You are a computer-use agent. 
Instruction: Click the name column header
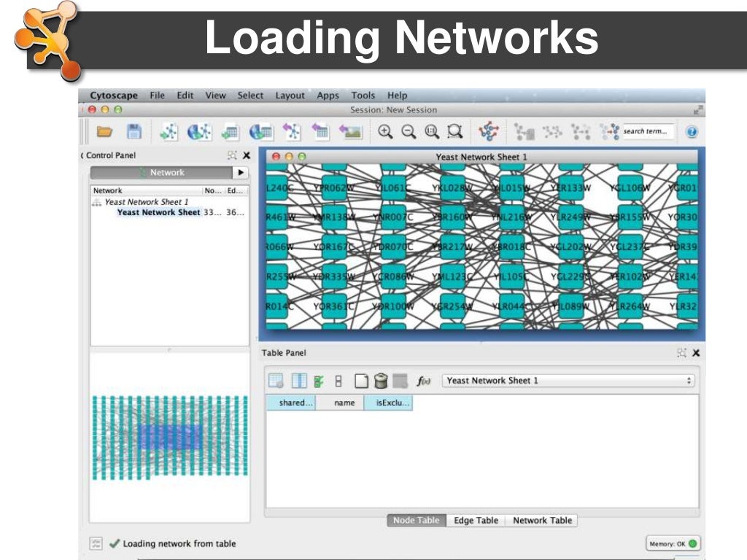[x=340, y=402]
